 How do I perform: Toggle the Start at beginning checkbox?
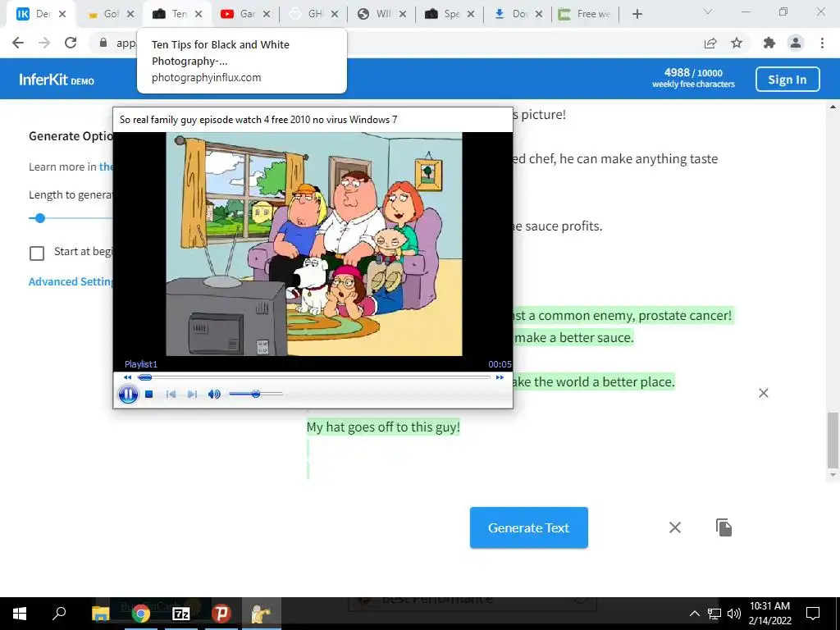pos(37,253)
